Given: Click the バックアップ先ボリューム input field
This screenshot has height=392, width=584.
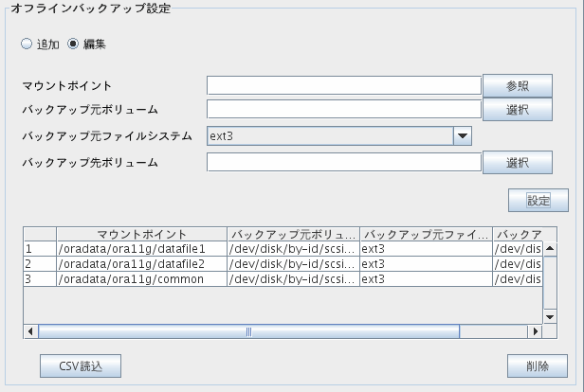Looking at the screenshot, I should pyautogui.click(x=344, y=162).
